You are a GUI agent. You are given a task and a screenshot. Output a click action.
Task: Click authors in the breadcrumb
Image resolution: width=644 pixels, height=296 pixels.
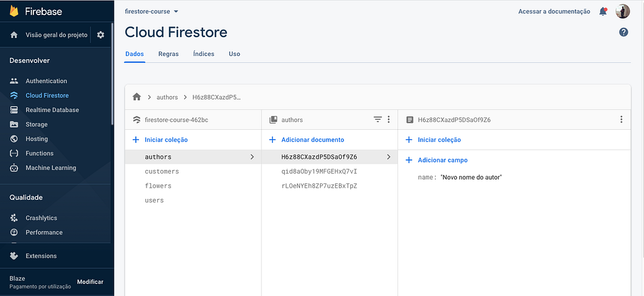(167, 98)
